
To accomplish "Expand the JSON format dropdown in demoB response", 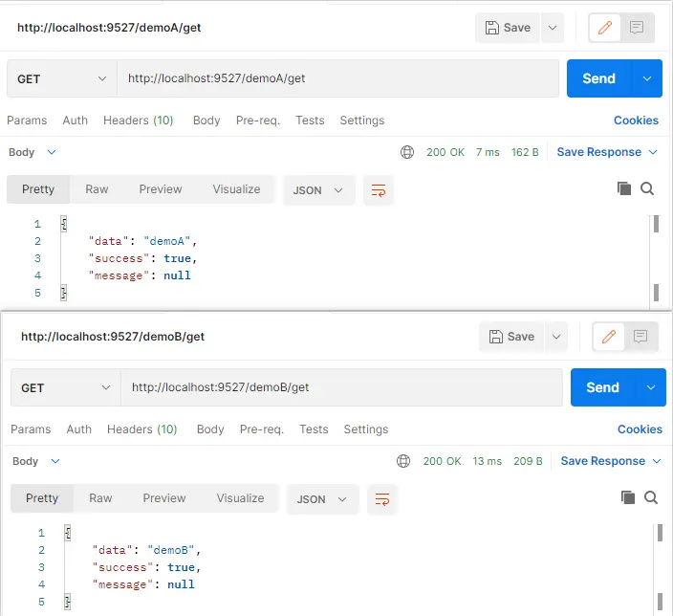I will (x=319, y=499).
